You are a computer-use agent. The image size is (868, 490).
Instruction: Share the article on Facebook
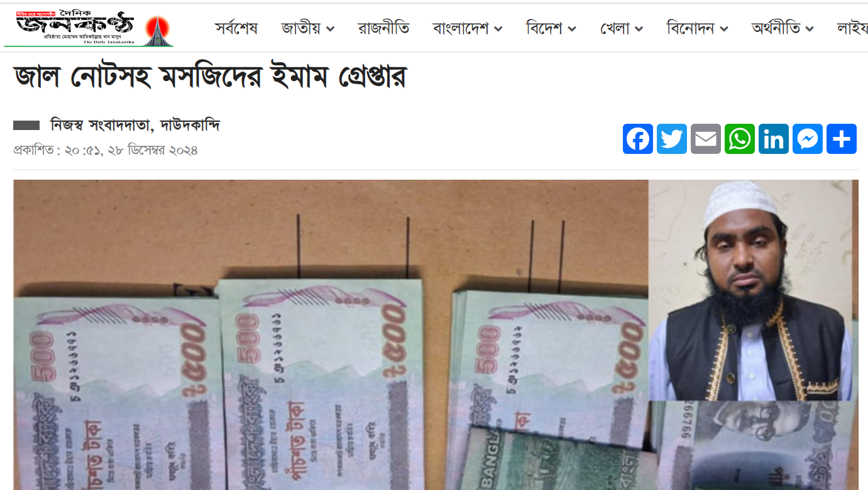(x=638, y=139)
